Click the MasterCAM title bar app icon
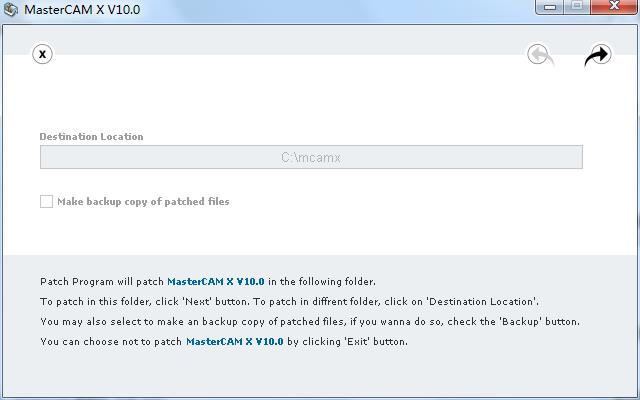The width and height of the screenshot is (640, 400). coord(11,9)
